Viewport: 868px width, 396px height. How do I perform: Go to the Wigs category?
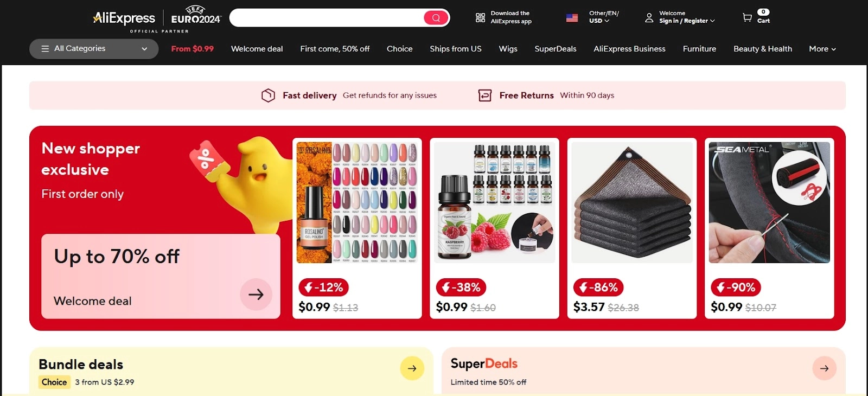[508, 49]
